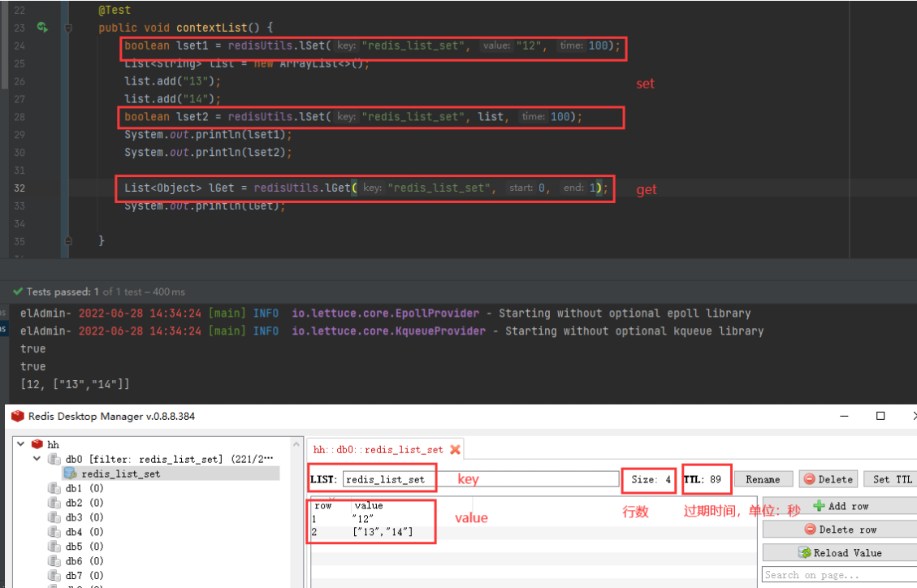Click the io.lettuce.core.KqueueProvider link in console
Viewport: 917px width, 588px height.
pos(389,331)
